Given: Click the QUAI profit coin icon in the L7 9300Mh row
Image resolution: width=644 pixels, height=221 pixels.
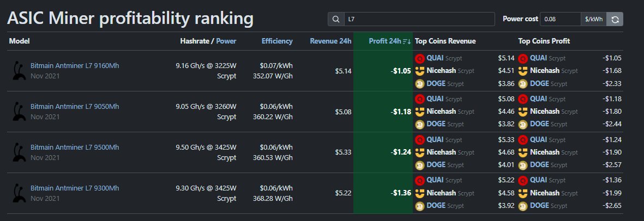Looking at the screenshot, I should pyautogui.click(x=523, y=180).
